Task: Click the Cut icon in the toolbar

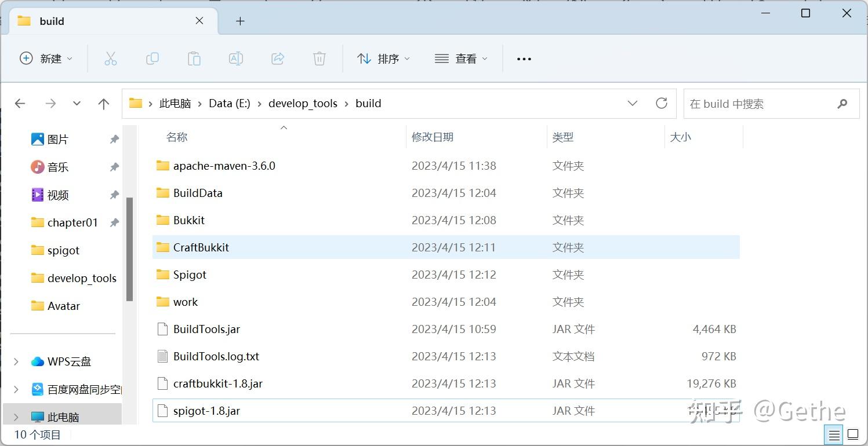Action: tap(111, 58)
